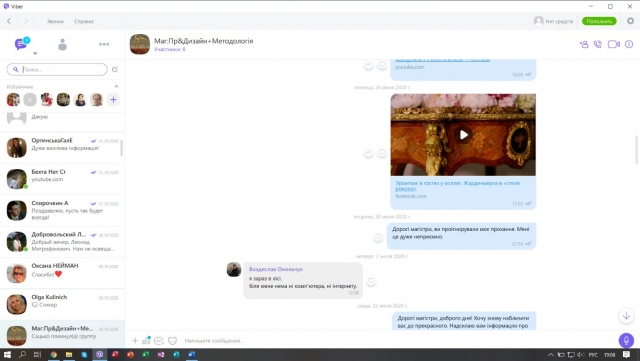Image resolution: width=640 pixels, height=361 pixels.
Task: Click the green Пополнить button
Action: click(x=599, y=21)
